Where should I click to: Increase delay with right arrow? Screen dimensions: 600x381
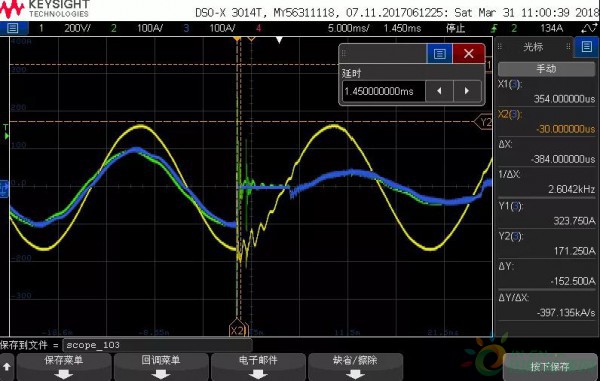pyautogui.click(x=467, y=91)
